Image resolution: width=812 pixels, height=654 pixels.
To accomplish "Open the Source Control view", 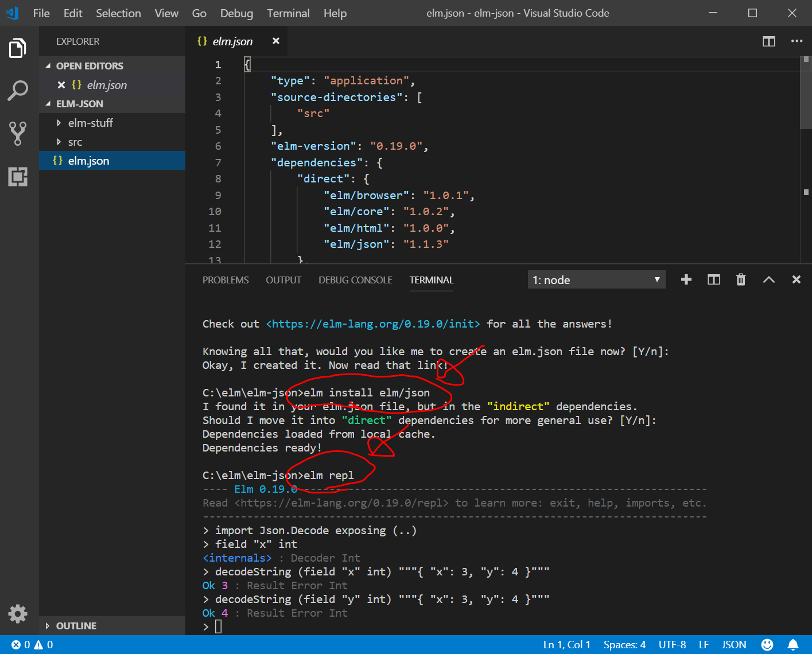I will coord(18,133).
